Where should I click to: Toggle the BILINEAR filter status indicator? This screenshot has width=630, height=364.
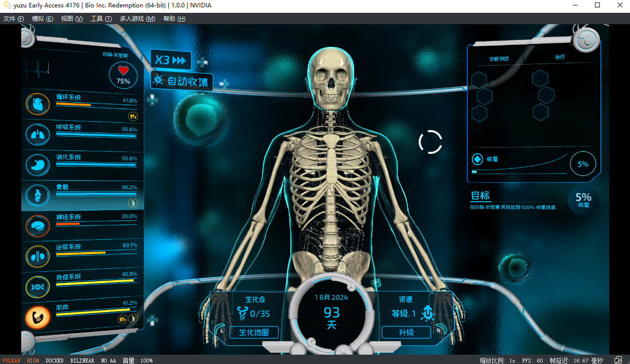(x=82, y=361)
